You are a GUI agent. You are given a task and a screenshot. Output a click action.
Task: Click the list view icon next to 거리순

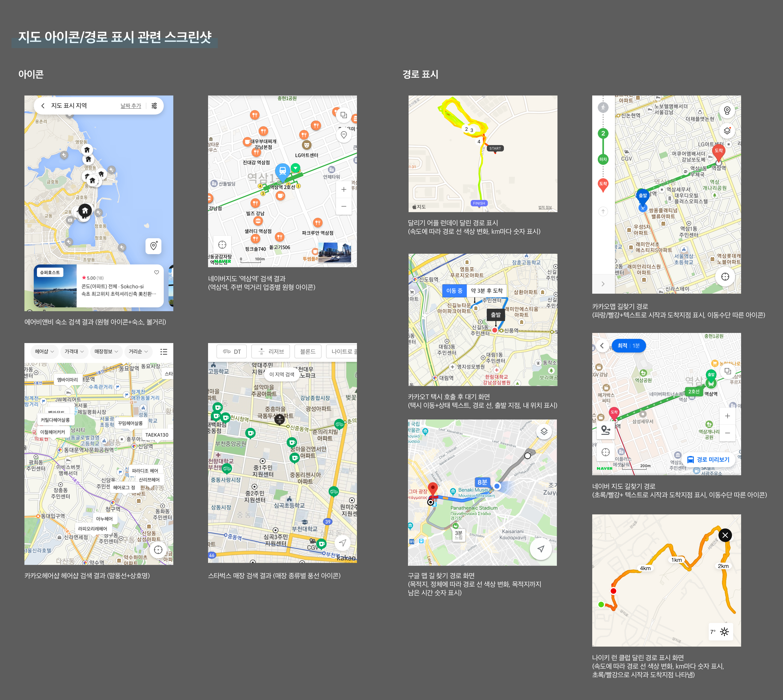[164, 352]
